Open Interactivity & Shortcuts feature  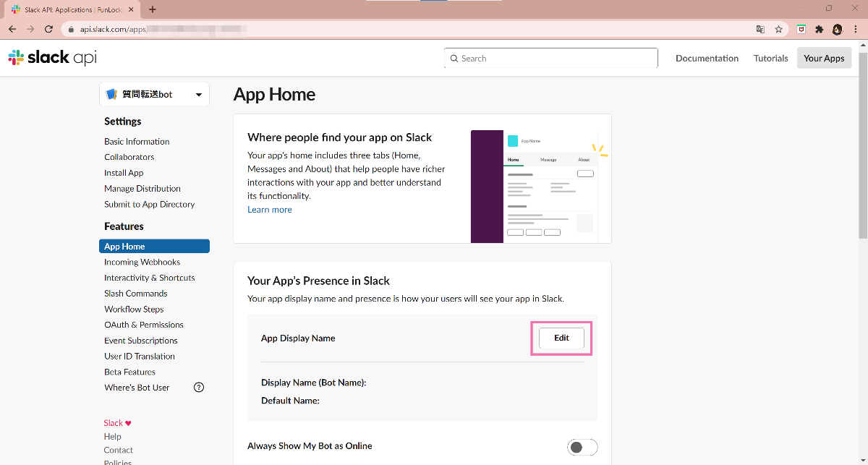[x=149, y=278]
